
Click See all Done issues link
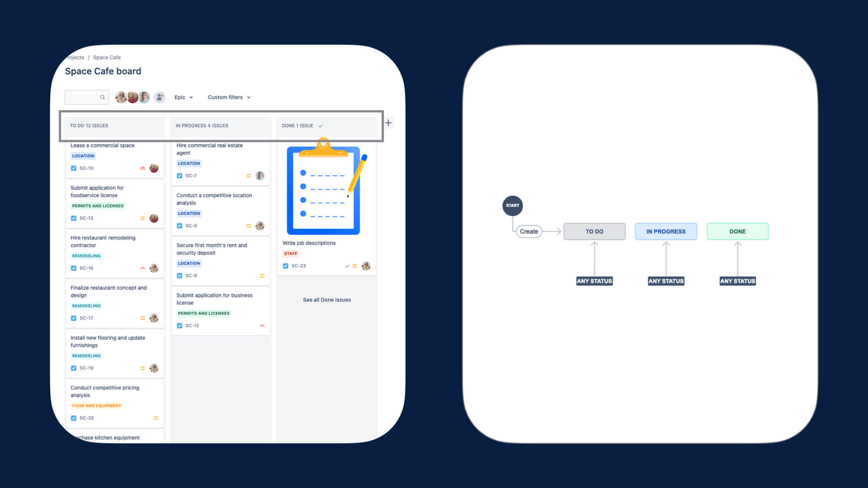[x=327, y=299]
